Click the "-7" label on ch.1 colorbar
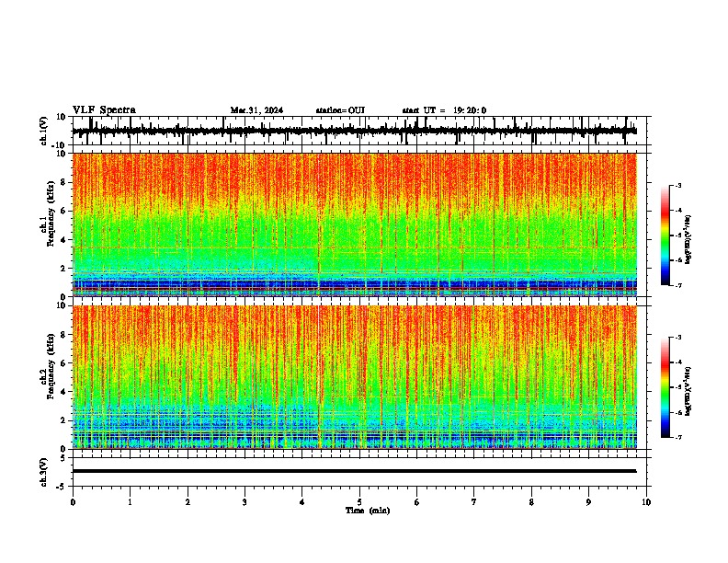 [x=677, y=285]
